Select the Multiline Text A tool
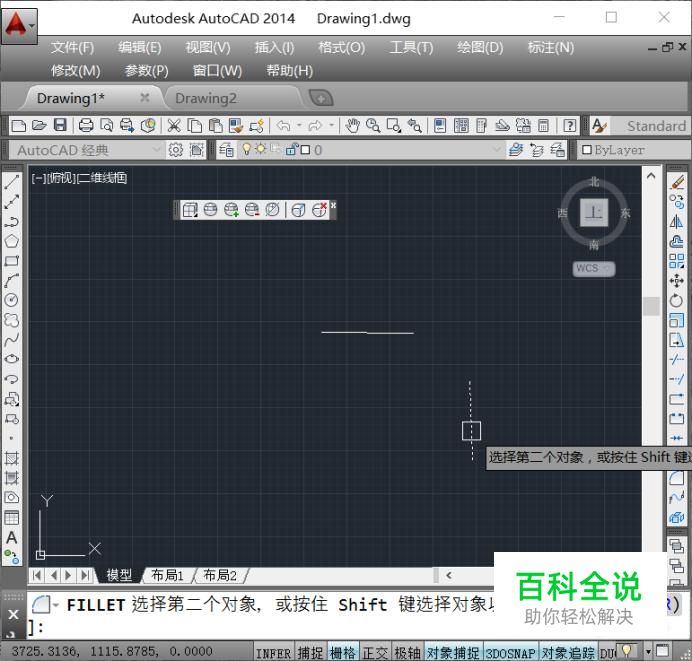 [x=11, y=537]
